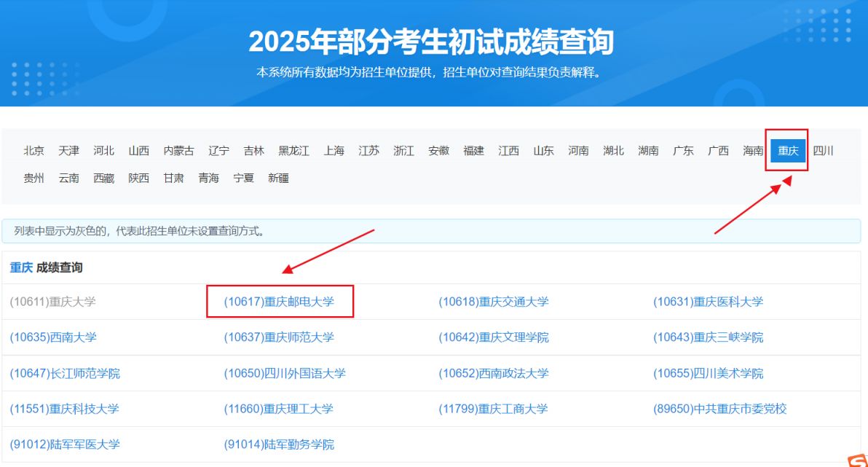Open (10635)西南大学 score query link
Image resolution: width=868 pixels, height=467 pixels.
pyautogui.click(x=53, y=337)
